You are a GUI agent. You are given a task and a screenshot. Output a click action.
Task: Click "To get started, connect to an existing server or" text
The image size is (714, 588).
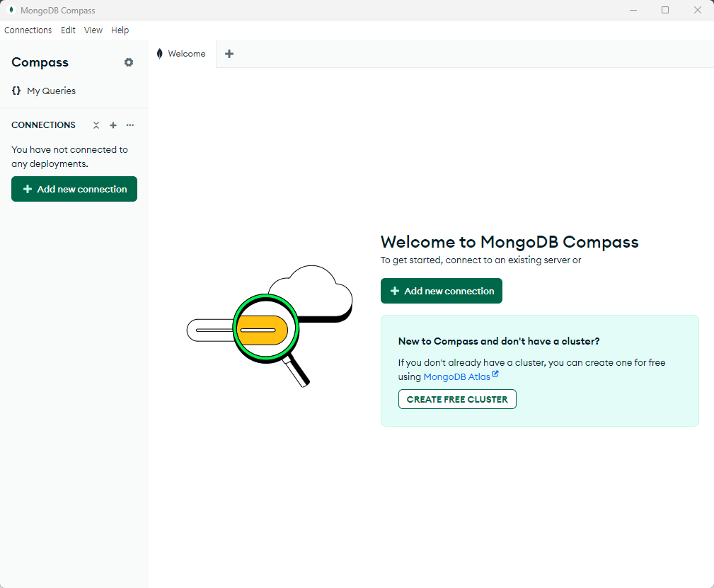click(x=481, y=260)
